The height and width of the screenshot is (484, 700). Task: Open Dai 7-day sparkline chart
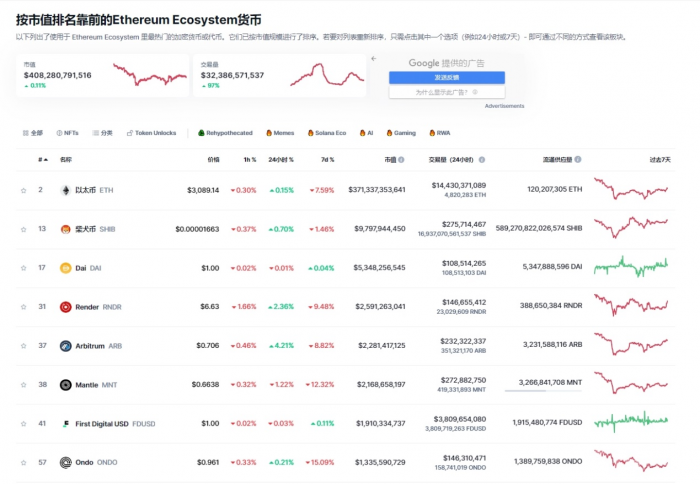pos(631,267)
